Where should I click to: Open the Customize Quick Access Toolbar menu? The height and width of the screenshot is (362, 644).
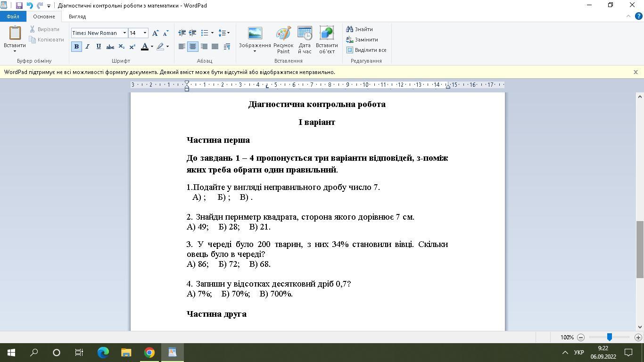point(49,6)
